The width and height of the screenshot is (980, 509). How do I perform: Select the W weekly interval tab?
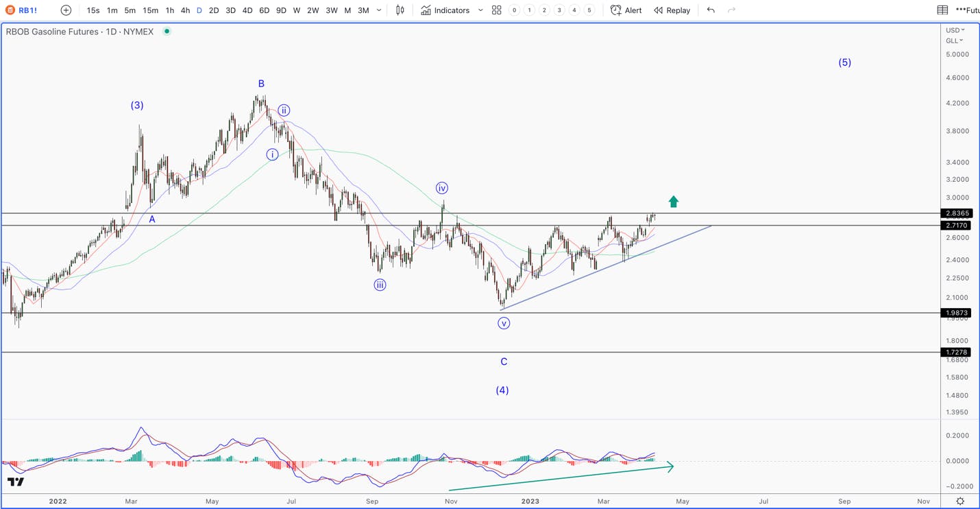click(297, 10)
